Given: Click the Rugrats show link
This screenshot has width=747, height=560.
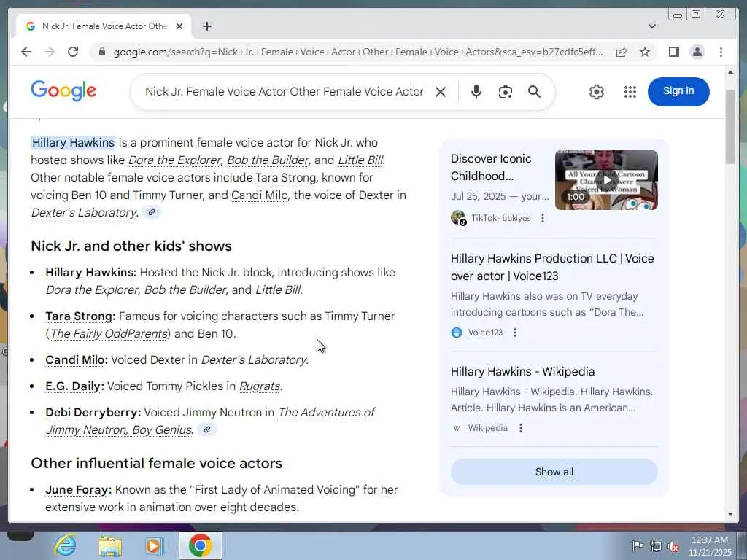Looking at the screenshot, I should point(259,386).
